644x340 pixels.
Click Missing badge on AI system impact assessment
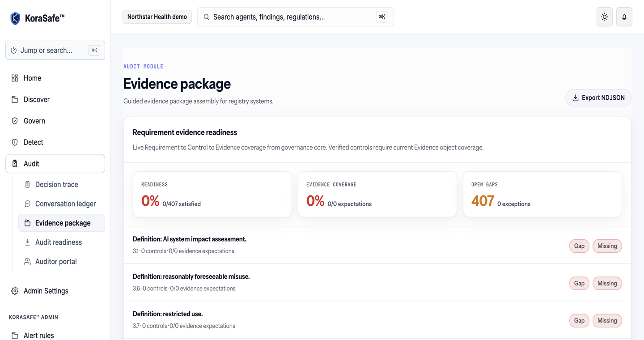pos(607,246)
